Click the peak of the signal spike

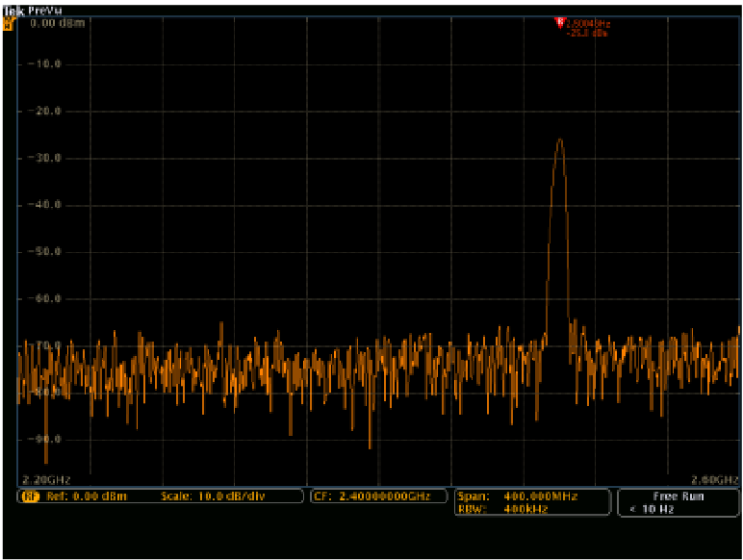coord(559,140)
